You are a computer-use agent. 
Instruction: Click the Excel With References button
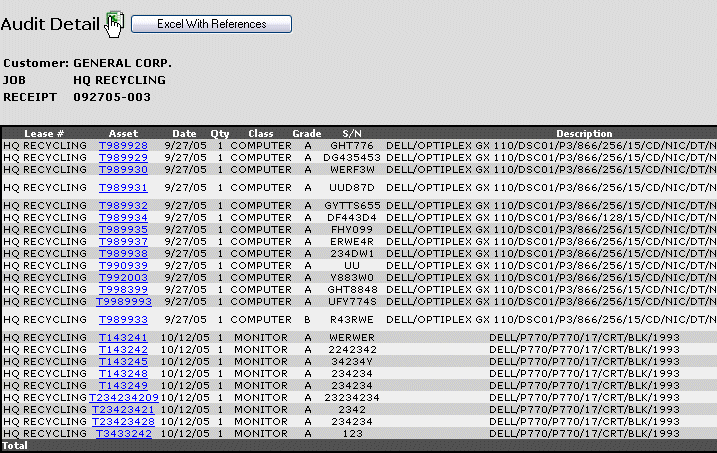pyautogui.click(x=211, y=24)
